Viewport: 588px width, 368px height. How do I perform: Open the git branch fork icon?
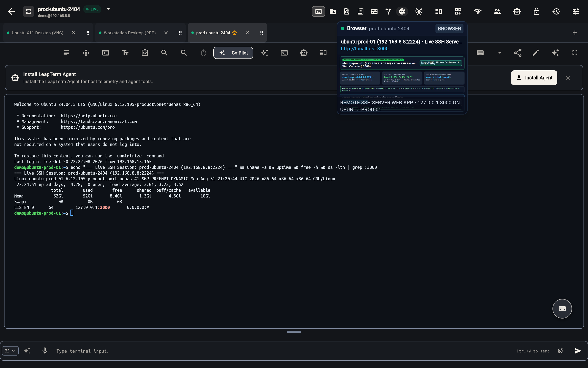(x=388, y=11)
